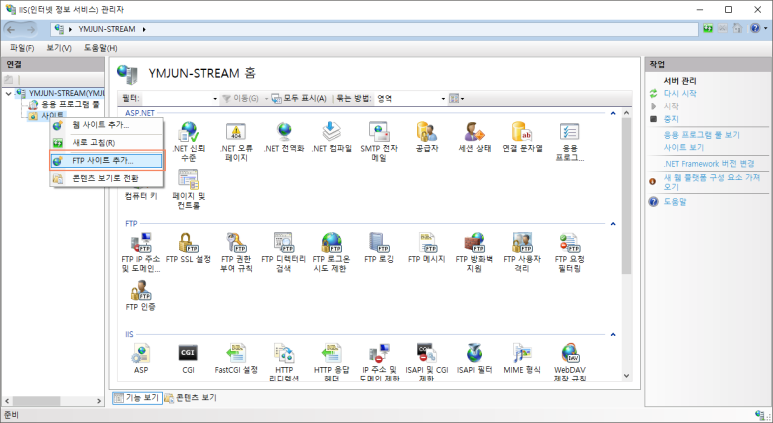Open the CGI feature icon

(x=188, y=358)
